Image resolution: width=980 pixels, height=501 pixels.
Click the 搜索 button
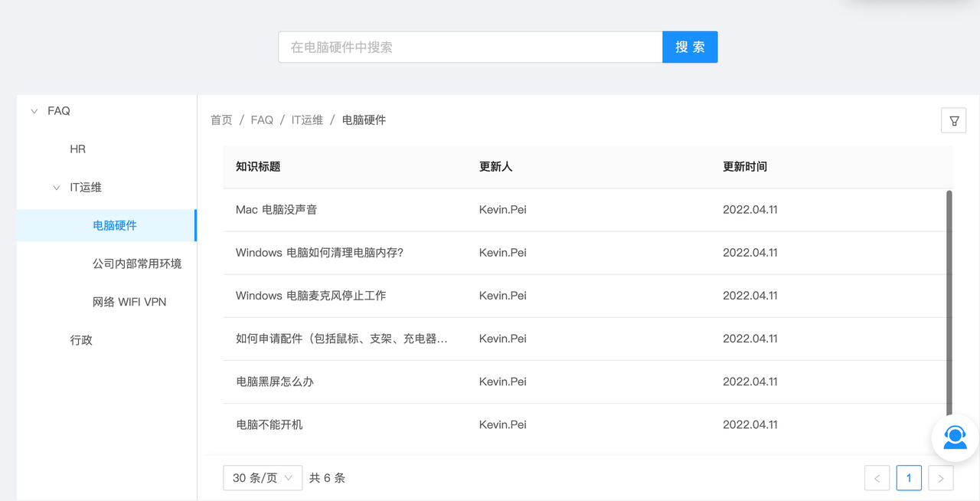tap(690, 47)
